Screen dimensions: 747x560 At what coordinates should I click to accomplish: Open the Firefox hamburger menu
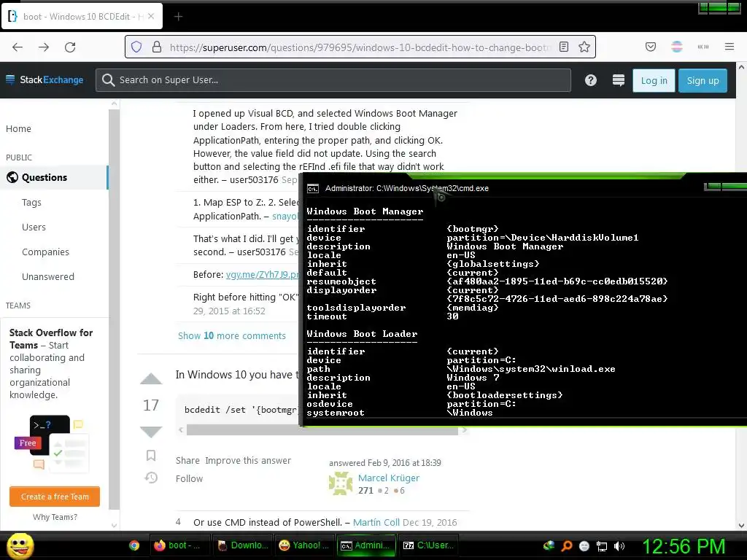[729, 47]
